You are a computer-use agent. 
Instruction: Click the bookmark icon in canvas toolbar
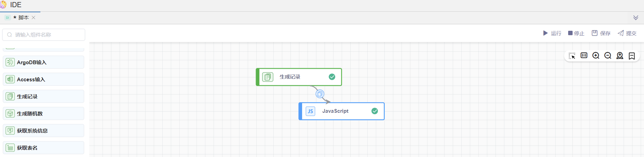click(632, 56)
